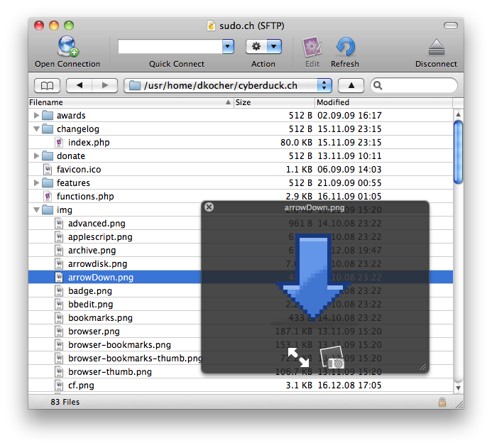492x448 pixels.
Task: Click the Refresh toolbar icon
Action: (344, 47)
